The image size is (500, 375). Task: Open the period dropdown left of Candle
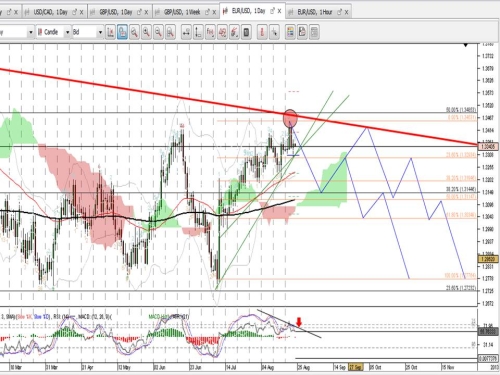pyautogui.click(x=31, y=32)
